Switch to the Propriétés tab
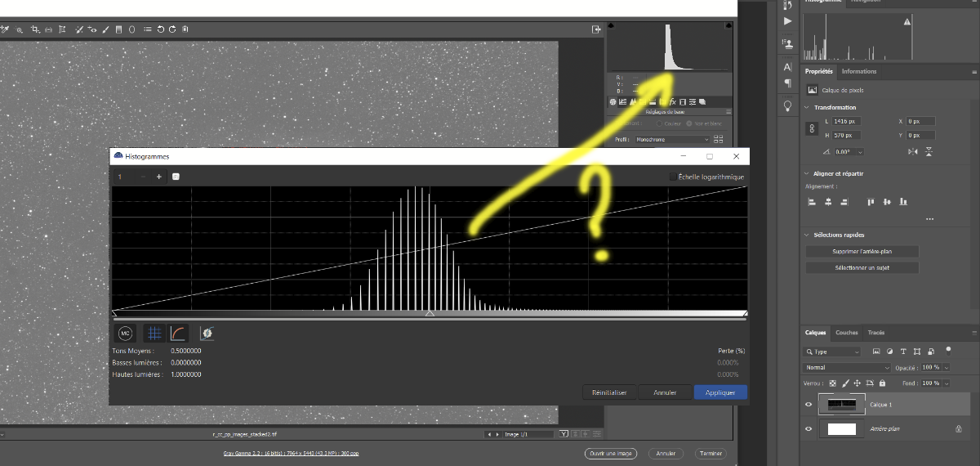Screen dimensions: 980x466 [x=818, y=71]
